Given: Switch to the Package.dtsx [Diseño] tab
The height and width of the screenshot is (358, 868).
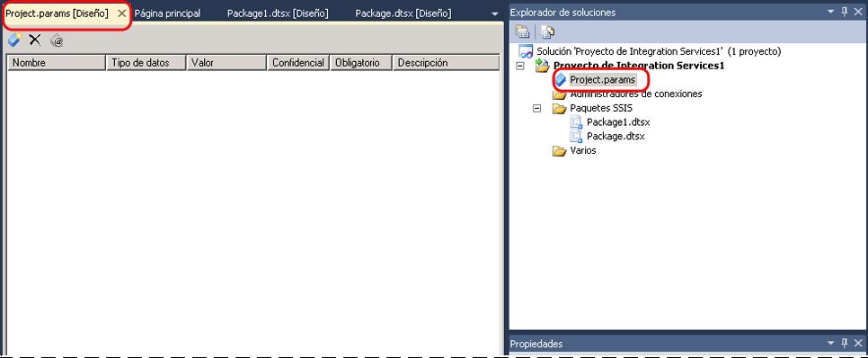Looking at the screenshot, I should pyautogui.click(x=403, y=13).
